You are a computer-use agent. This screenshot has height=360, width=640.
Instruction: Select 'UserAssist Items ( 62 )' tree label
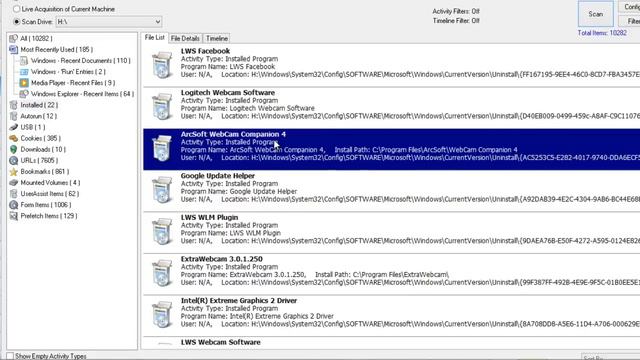pyautogui.click(x=50, y=193)
